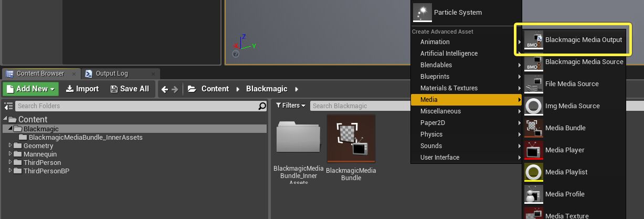644x219 pixels.
Task: Go forward with the history right arrow
Action: pos(175,89)
